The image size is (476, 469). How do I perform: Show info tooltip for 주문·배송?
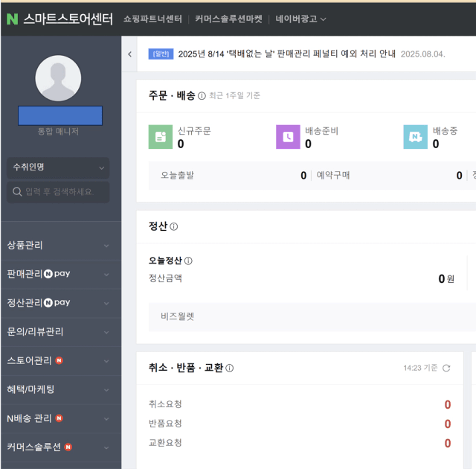(202, 96)
